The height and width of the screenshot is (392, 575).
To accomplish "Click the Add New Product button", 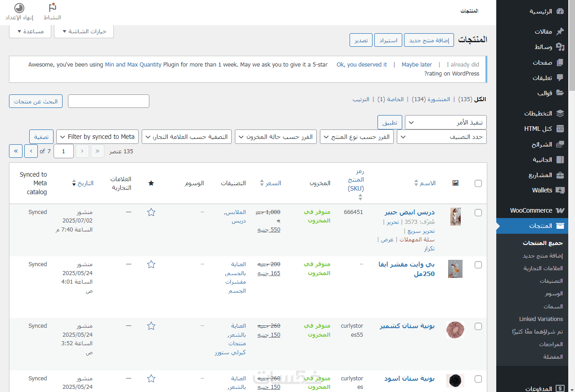I will pos(429,40).
